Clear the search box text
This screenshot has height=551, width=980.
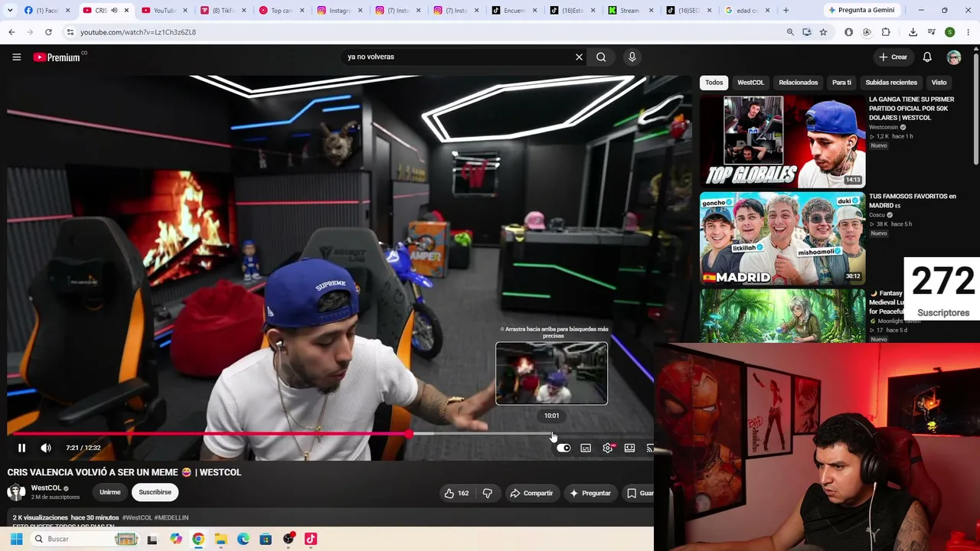point(579,57)
